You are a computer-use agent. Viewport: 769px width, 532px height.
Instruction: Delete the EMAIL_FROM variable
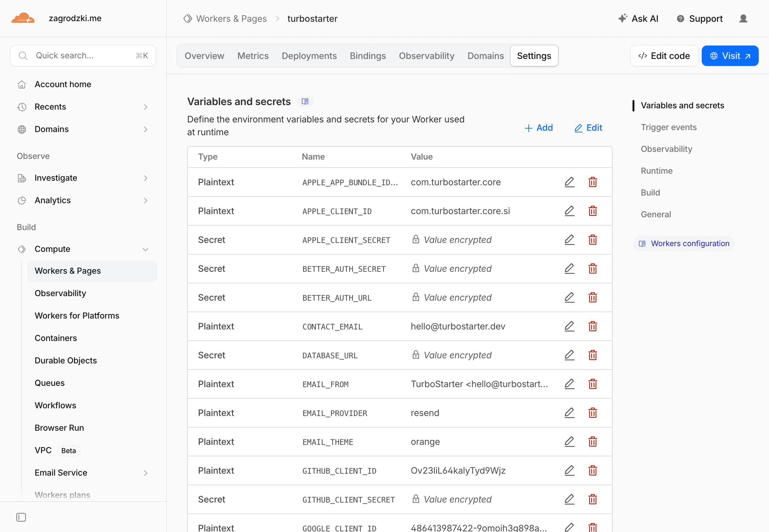tap(592, 384)
